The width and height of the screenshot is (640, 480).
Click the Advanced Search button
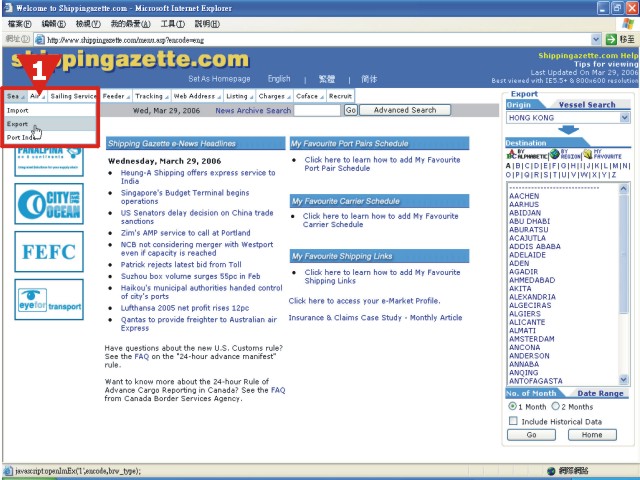405,110
